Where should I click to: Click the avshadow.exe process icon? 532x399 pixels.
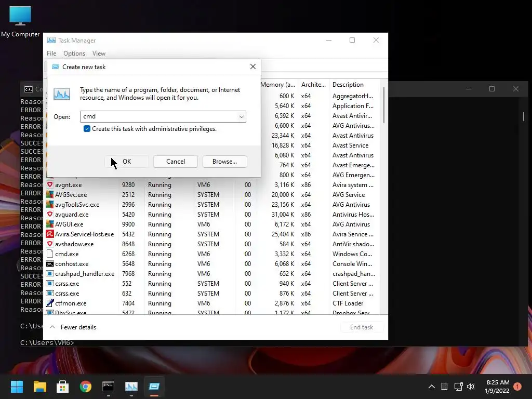tap(50, 244)
